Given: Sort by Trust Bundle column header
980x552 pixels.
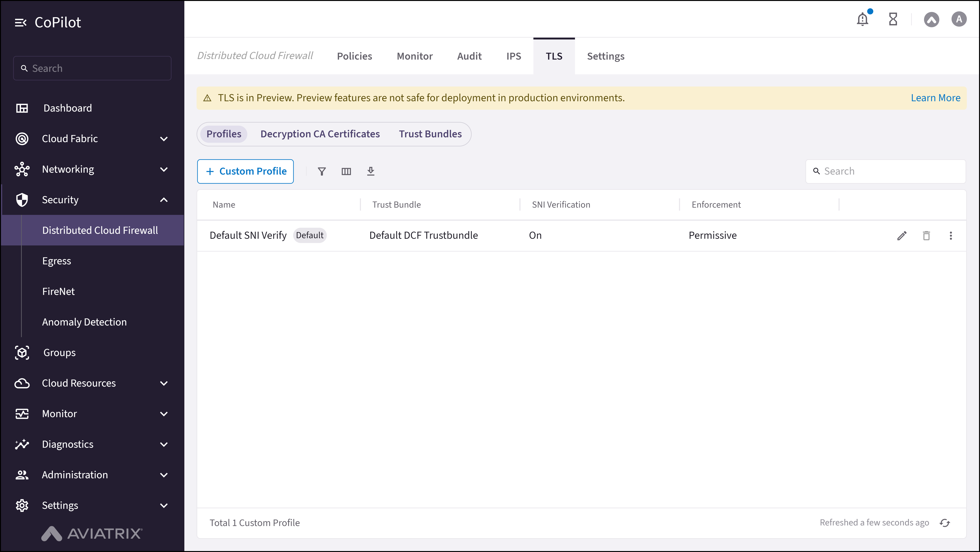Looking at the screenshot, I should pos(396,205).
